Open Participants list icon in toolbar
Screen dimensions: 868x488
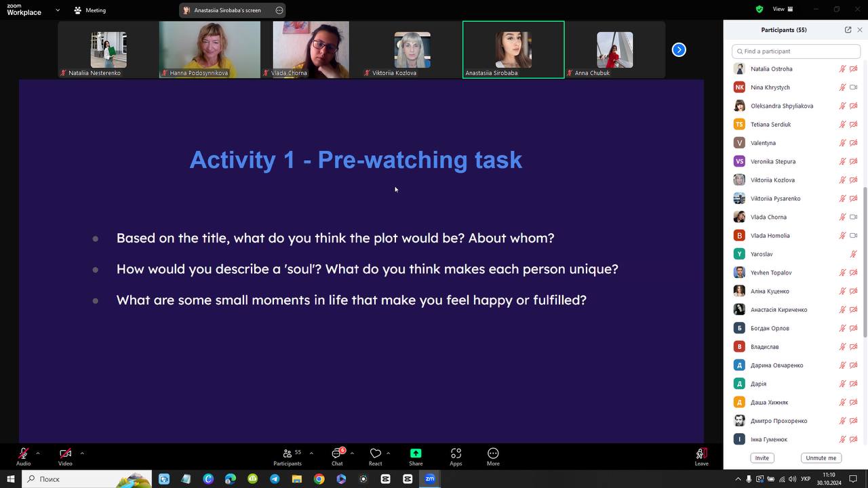tap(288, 453)
